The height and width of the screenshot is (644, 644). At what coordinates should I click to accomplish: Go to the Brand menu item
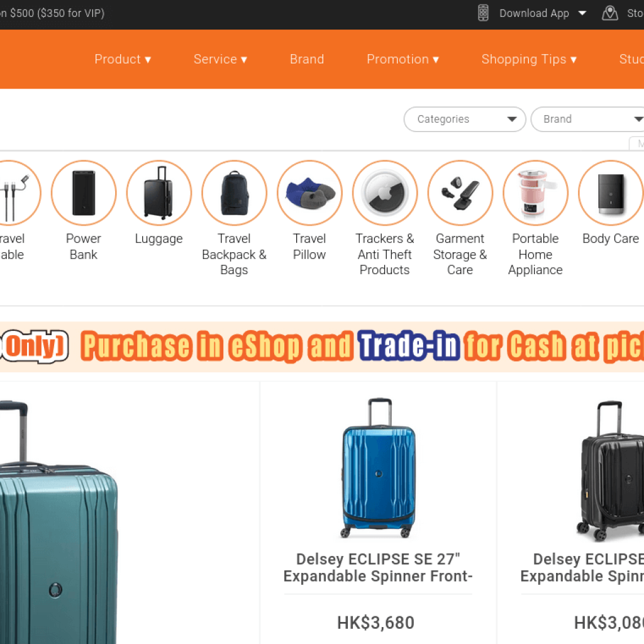307,59
